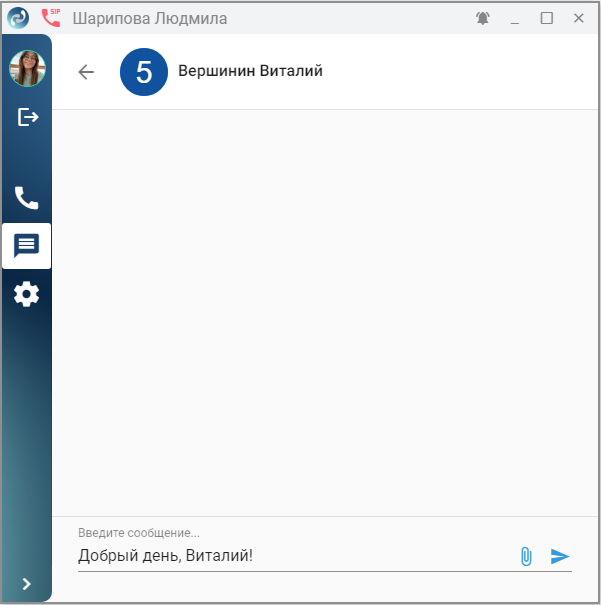Expand the sidebar with the chevron arrow
This screenshot has width=601, height=605.
tap(27, 584)
